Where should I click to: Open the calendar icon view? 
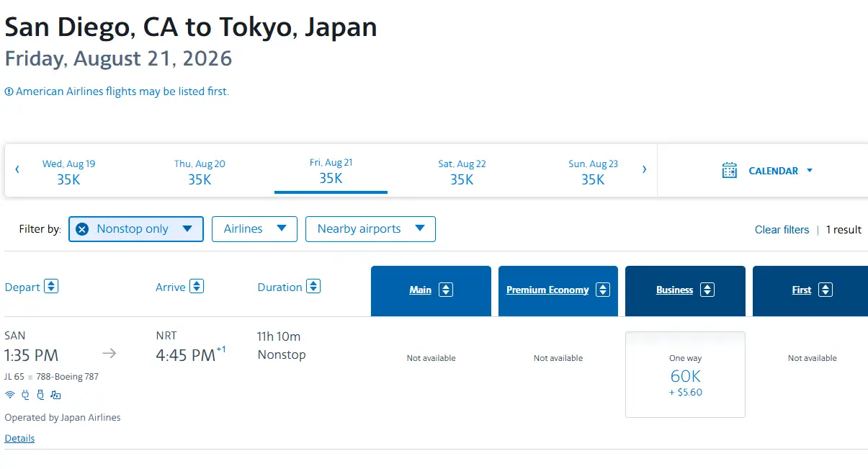point(730,171)
